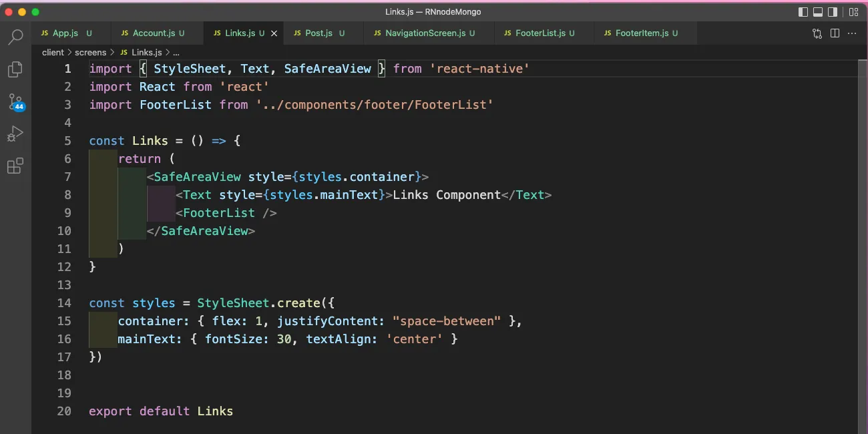The image size is (868, 434).
Task: Open the breadcrumb ellipsis symbol picker
Action: 176,52
